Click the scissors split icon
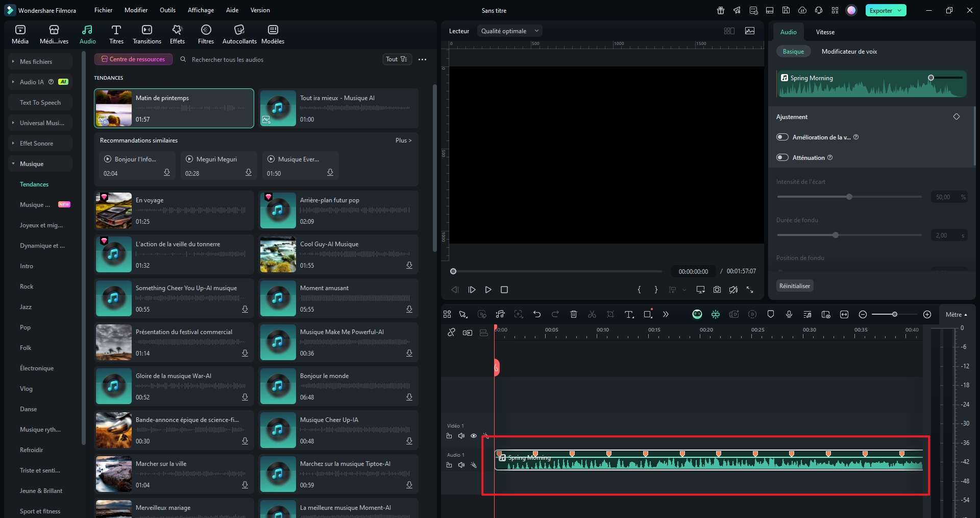The width and height of the screenshot is (980, 518). tap(592, 314)
